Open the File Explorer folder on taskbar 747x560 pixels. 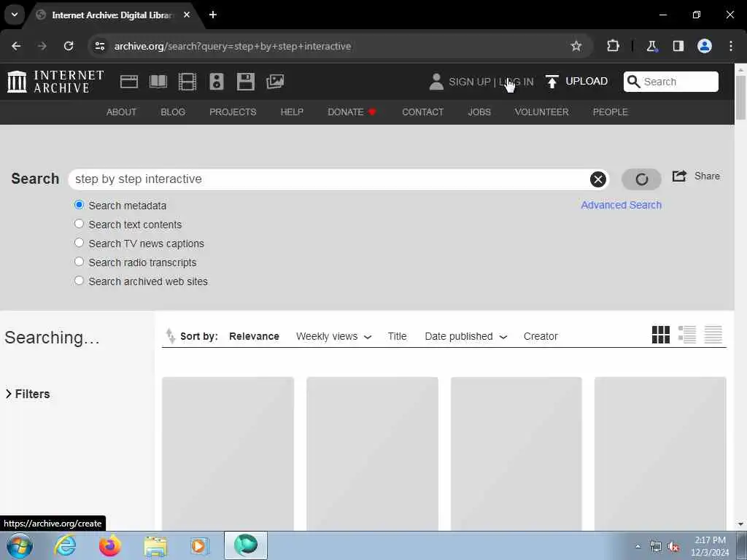pyautogui.click(x=155, y=546)
